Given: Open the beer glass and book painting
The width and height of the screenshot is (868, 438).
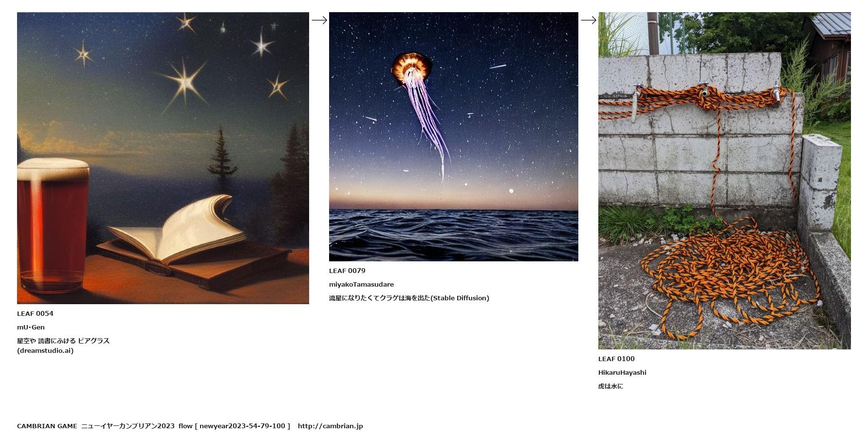Looking at the screenshot, I should (x=163, y=158).
